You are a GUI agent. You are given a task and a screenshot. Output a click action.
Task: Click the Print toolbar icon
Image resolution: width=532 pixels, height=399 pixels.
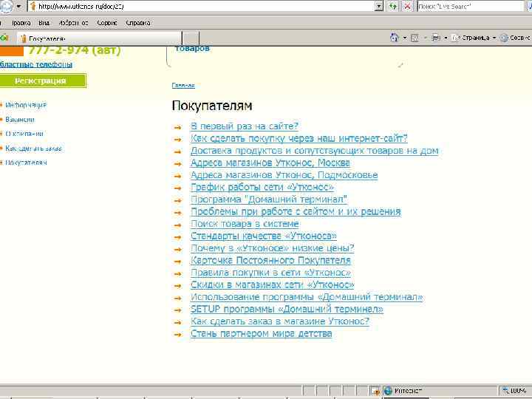point(436,38)
